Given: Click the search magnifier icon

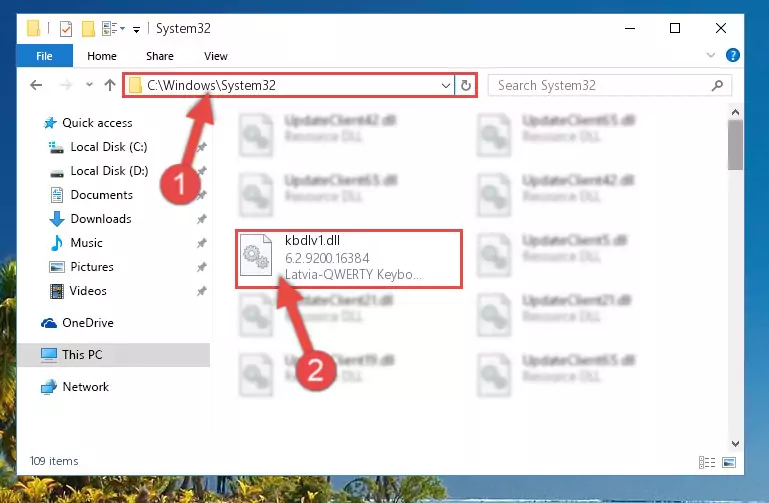Looking at the screenshot, I should [717, 85].
